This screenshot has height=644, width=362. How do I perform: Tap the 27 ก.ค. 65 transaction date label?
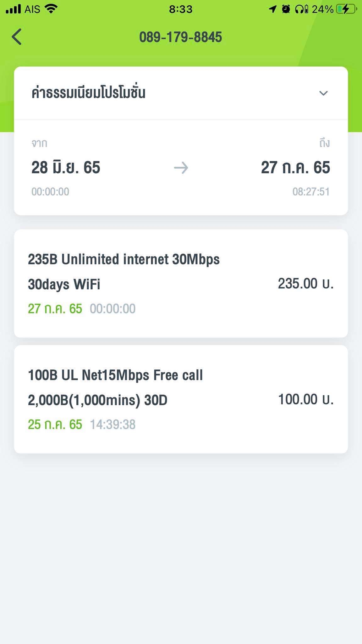click(55, 309)
